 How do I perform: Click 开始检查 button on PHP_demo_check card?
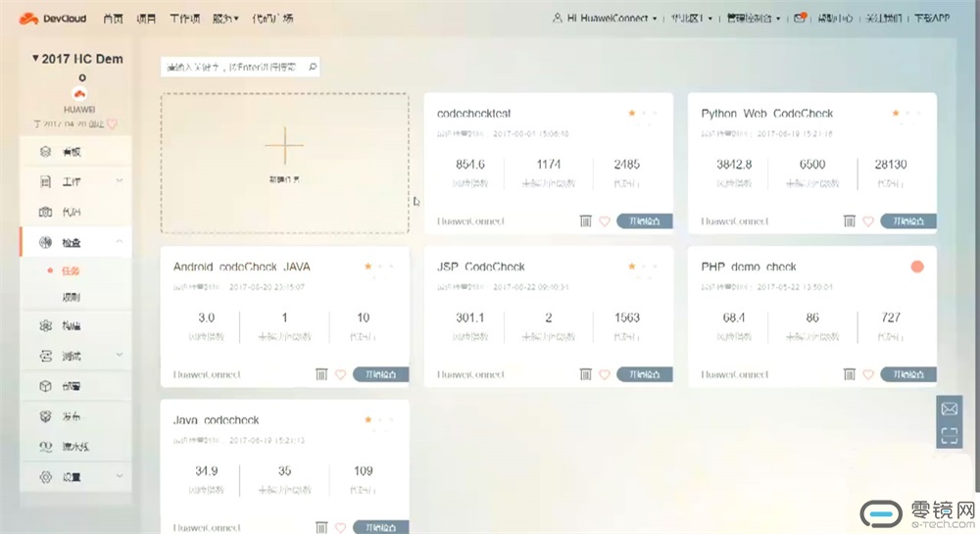click(x=907, y=374)
